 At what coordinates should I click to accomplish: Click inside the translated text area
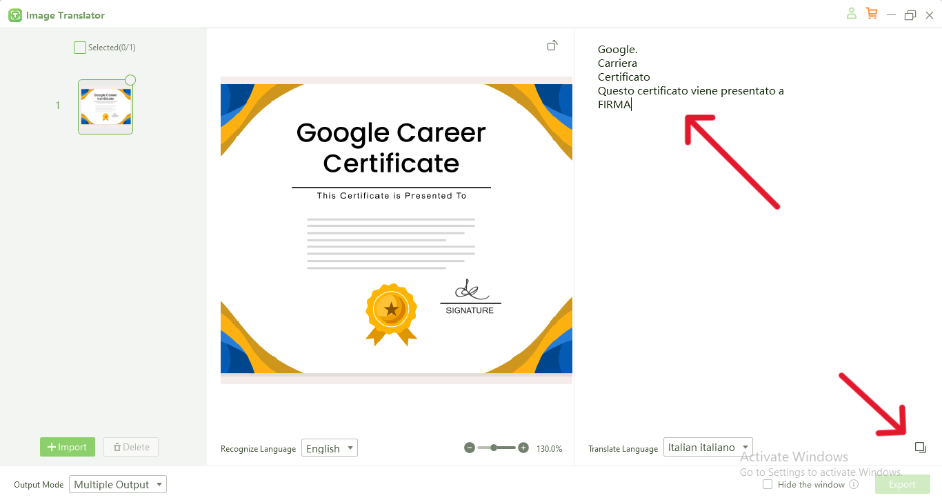click(x=750, y=250)
